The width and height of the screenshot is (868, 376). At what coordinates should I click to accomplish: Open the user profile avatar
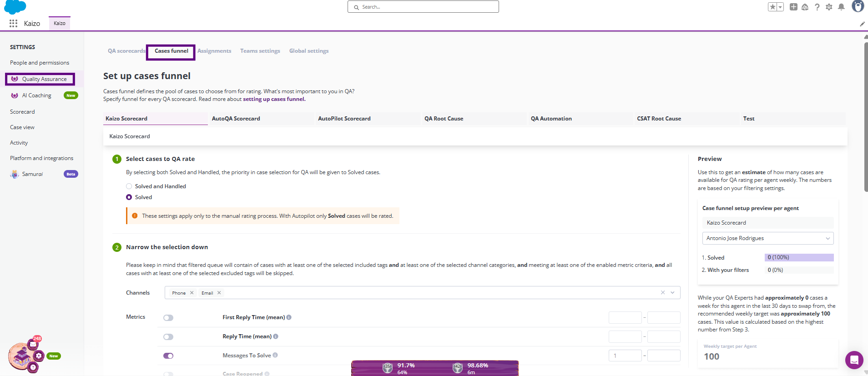click(858, 6)
